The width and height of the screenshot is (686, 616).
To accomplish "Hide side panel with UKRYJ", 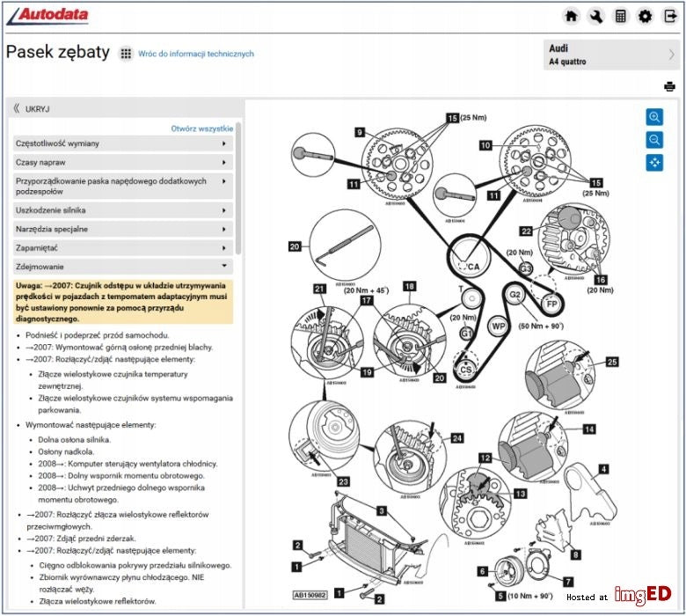I will tap(32, 108).
